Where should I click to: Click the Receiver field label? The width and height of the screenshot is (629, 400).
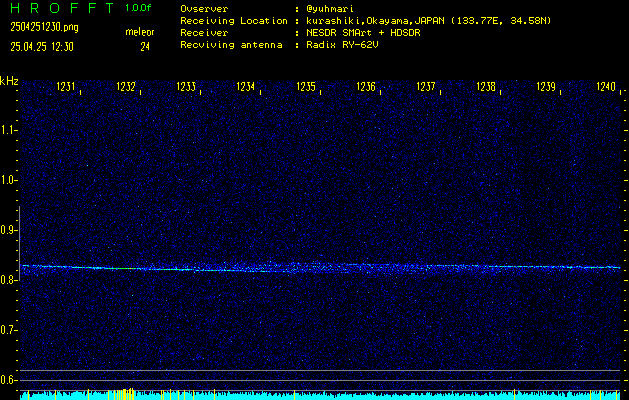(x=204, y=33)
